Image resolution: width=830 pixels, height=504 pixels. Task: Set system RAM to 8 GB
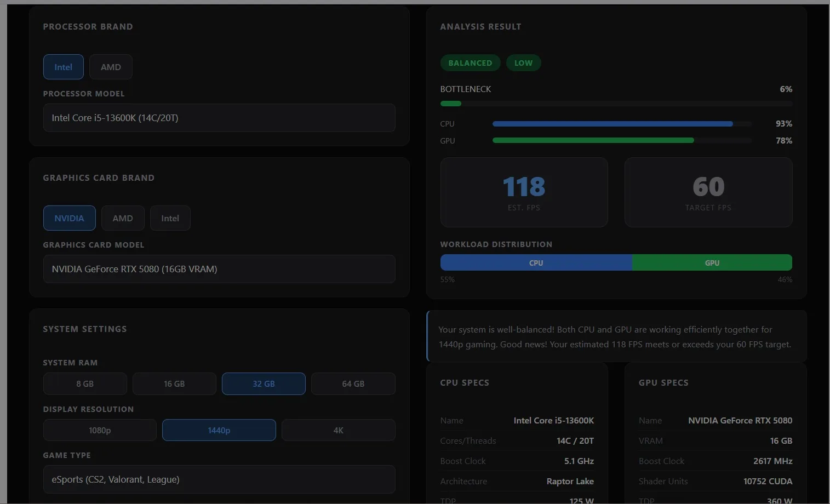(x=85, y=383)
